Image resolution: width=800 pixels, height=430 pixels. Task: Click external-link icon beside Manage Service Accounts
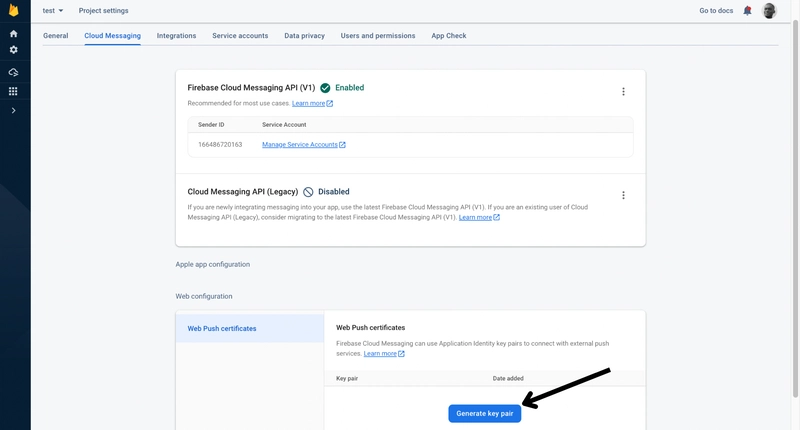(x=342, y=145)
